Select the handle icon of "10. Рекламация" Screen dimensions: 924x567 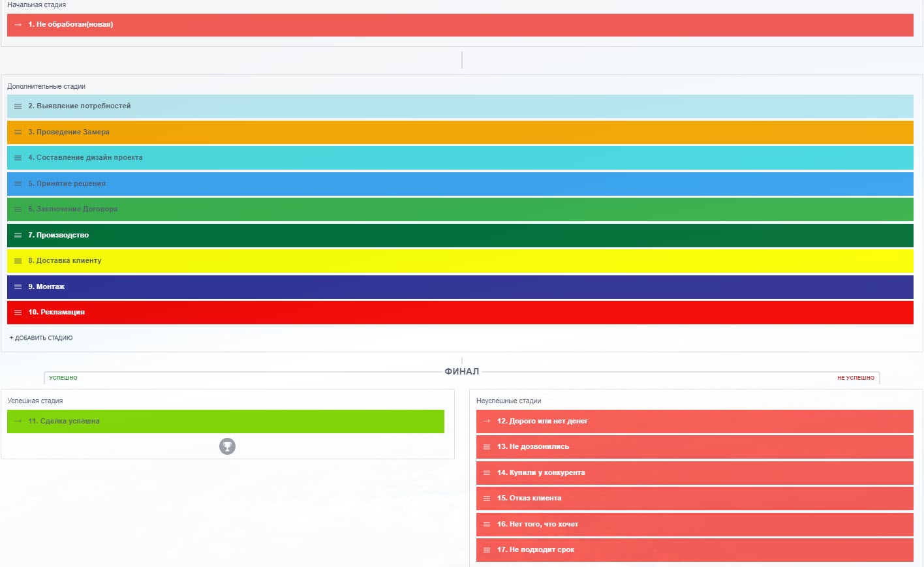(18, 313)
